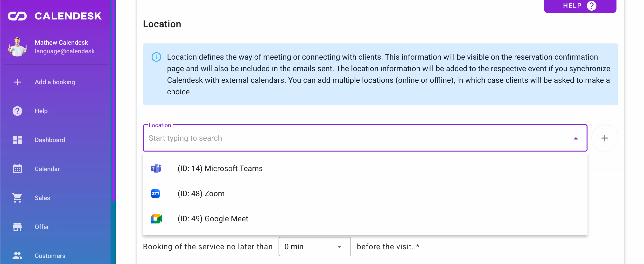Click the question mark Help sidebar icon

click(x=17, y=111)
